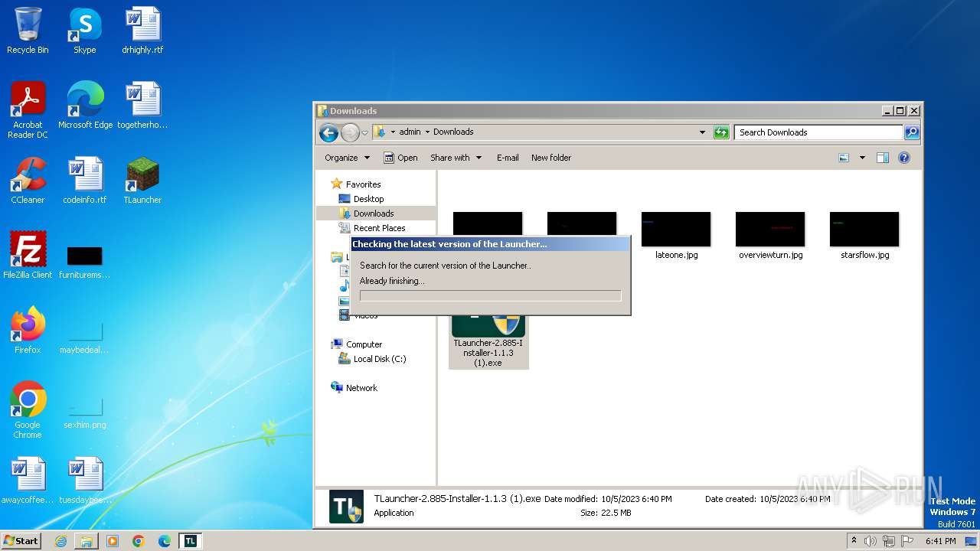Create a New folder
Viewport: 980px width, 551px height.
[551, 158]
